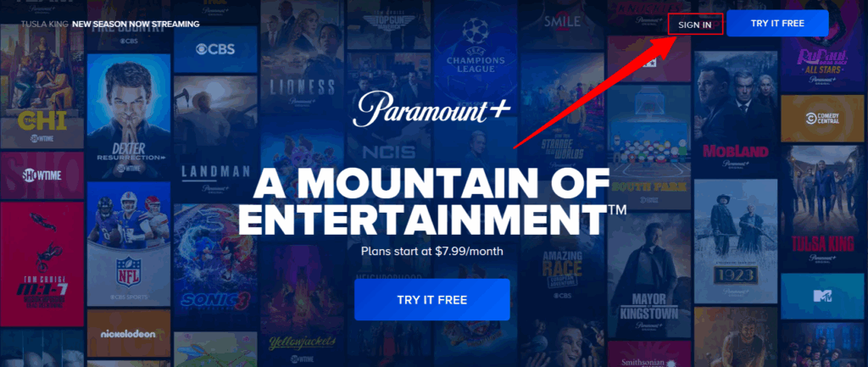The image size is (868, 367).
Task: Open the CBS logo tile
Action: pyautogui.click(x=215, y=49)
